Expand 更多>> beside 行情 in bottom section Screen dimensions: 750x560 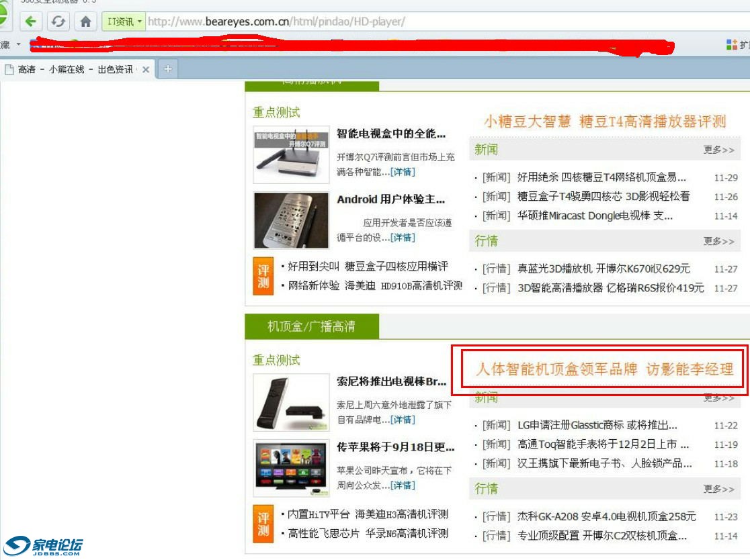718,489
